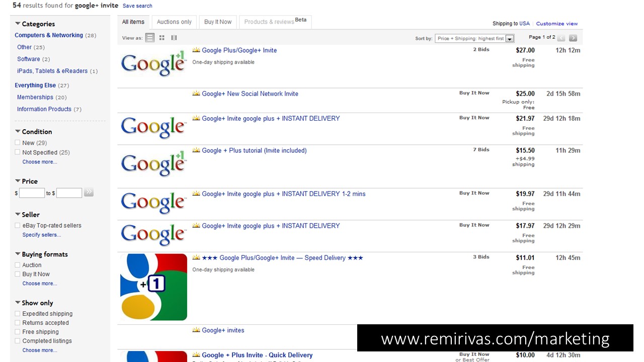Image resolution: width=644 pixels, height=362 pixels.
Task: Collapse the Buying formats section
Action: 18,254
